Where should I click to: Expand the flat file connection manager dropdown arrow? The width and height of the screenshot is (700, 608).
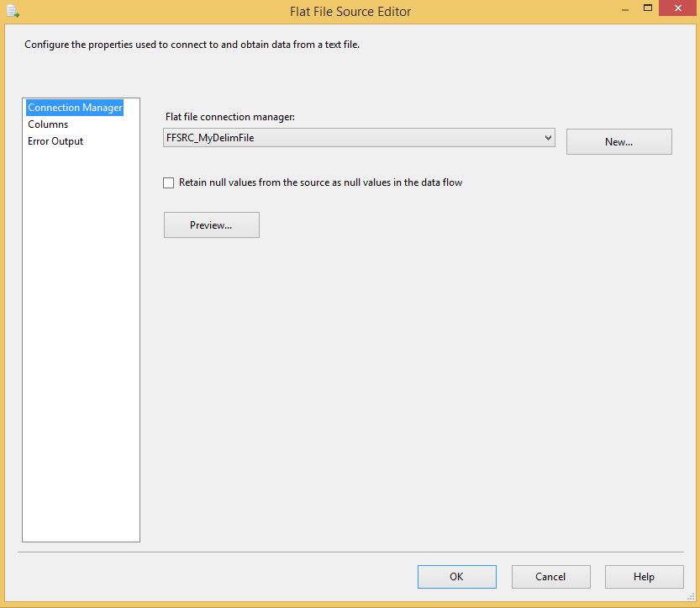(548, 138)
